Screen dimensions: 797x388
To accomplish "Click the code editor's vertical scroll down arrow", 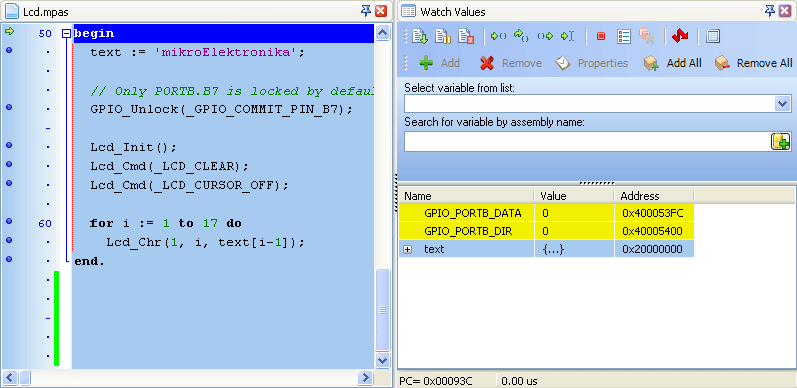I will 382,360.
